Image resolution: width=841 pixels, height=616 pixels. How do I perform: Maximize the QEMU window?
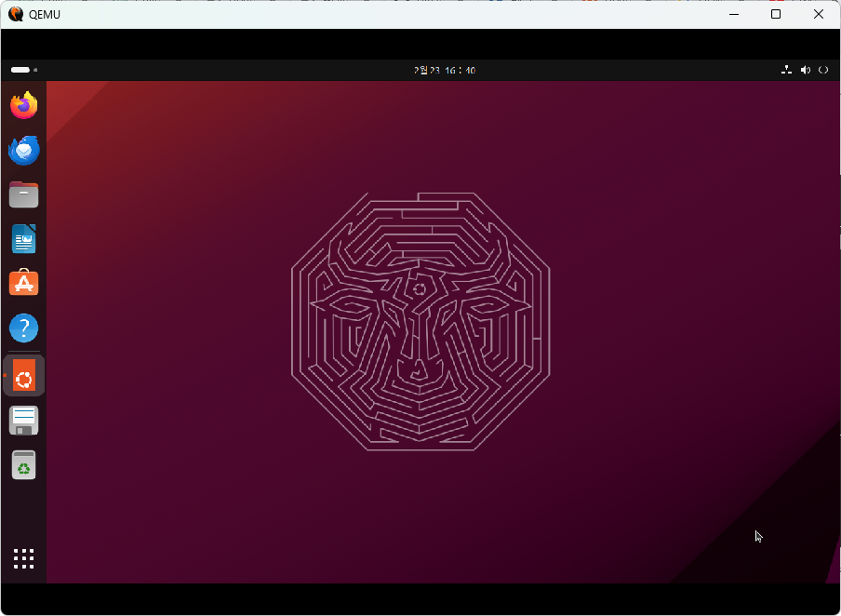(776, 14)
